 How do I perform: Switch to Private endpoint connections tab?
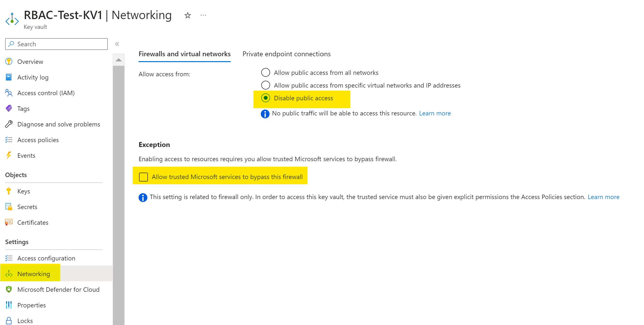(x=286, y=54)
